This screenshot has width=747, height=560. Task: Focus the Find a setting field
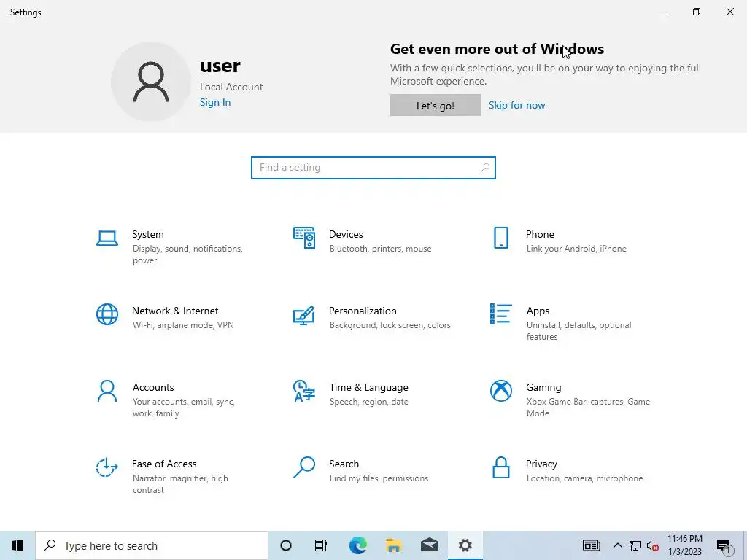pos(373,168)
